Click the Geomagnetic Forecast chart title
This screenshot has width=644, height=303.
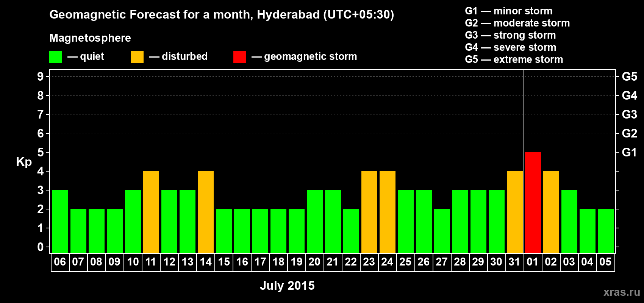click(222, 15)
